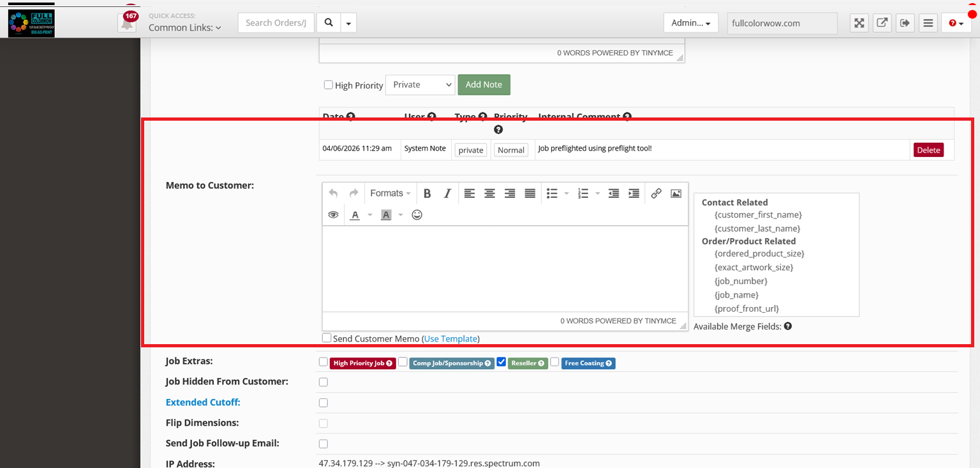The height and width of the screenshot is (468, 980).
Task: Click the Bold icon in memo editor
Action: 427,193
